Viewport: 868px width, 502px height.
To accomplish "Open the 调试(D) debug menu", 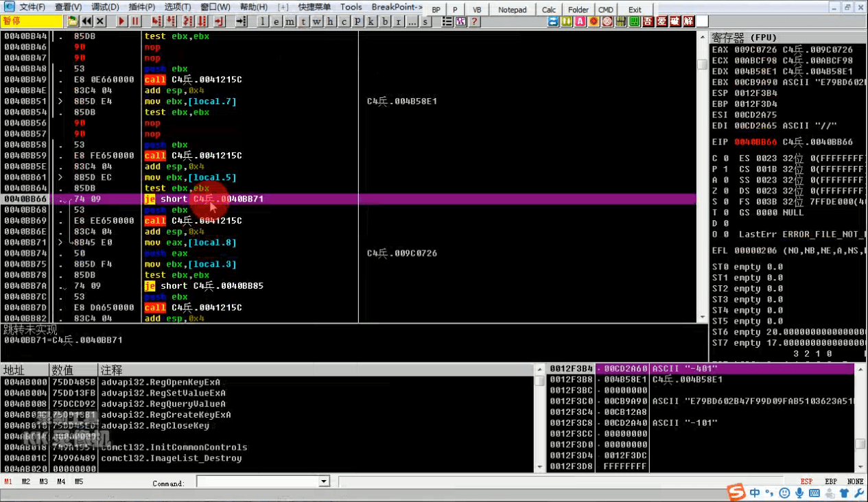I will (x=105, y=7).
